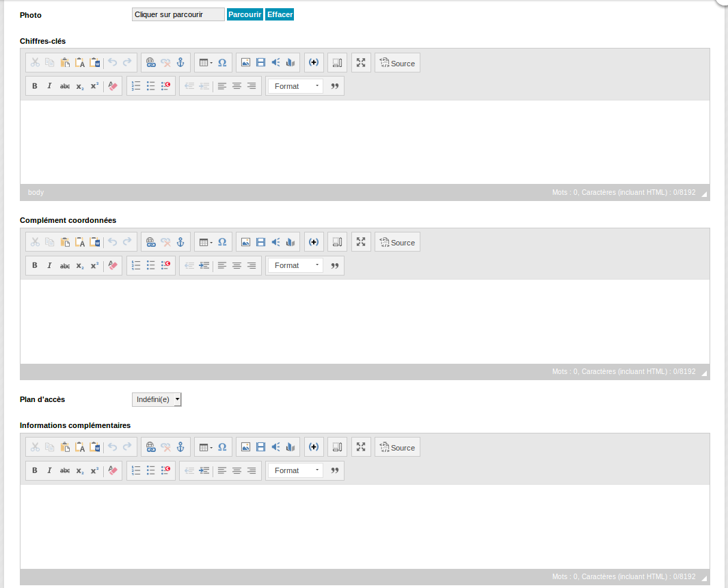Click resize handle of Complément coordonnées editor
The height and width of the screenshot is (588, 728).
(704, 373)
